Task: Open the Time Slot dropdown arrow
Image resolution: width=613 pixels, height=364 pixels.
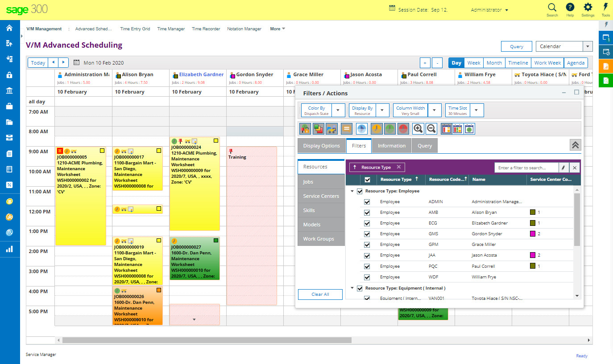Action: coord(476,110)
